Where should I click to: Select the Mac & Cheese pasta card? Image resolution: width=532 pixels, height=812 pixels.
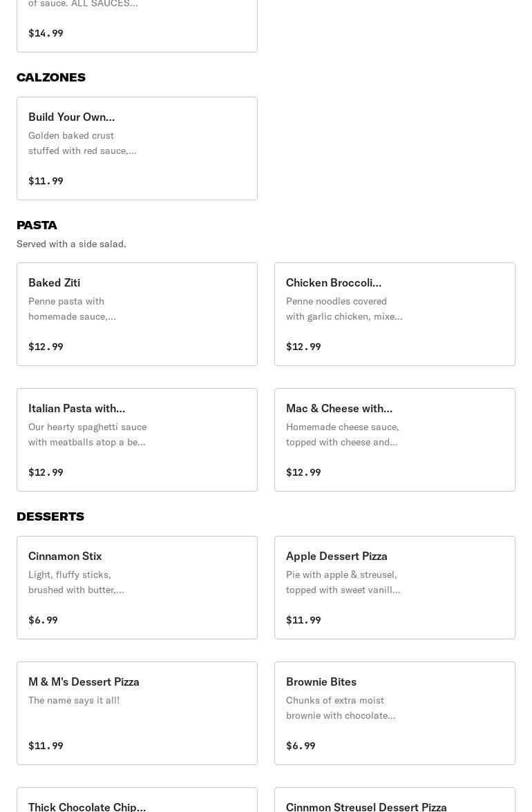click(x=395, y=440)
